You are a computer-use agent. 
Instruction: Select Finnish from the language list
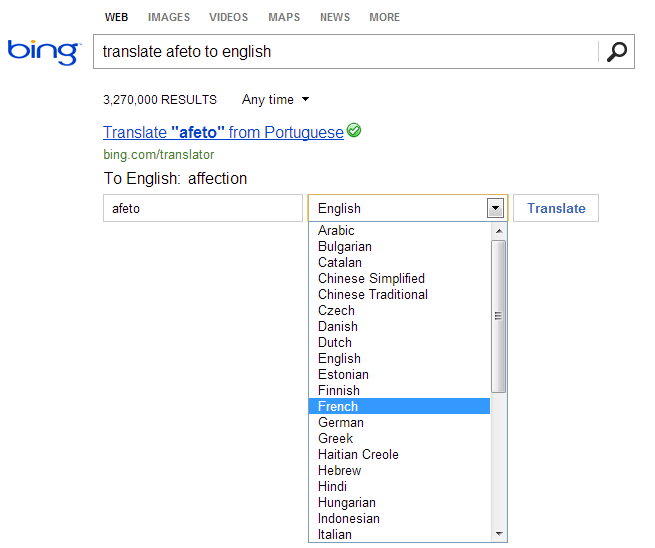click(399, 391)
